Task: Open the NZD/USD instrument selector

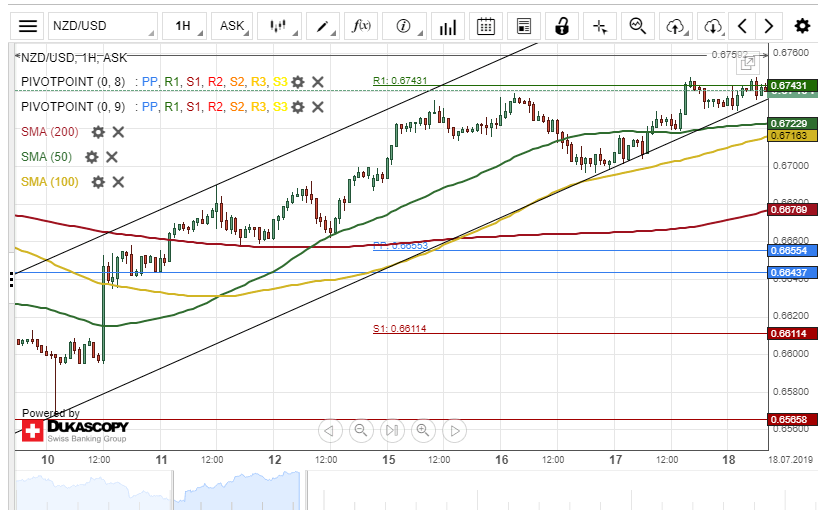Action: tap(102, 26)
